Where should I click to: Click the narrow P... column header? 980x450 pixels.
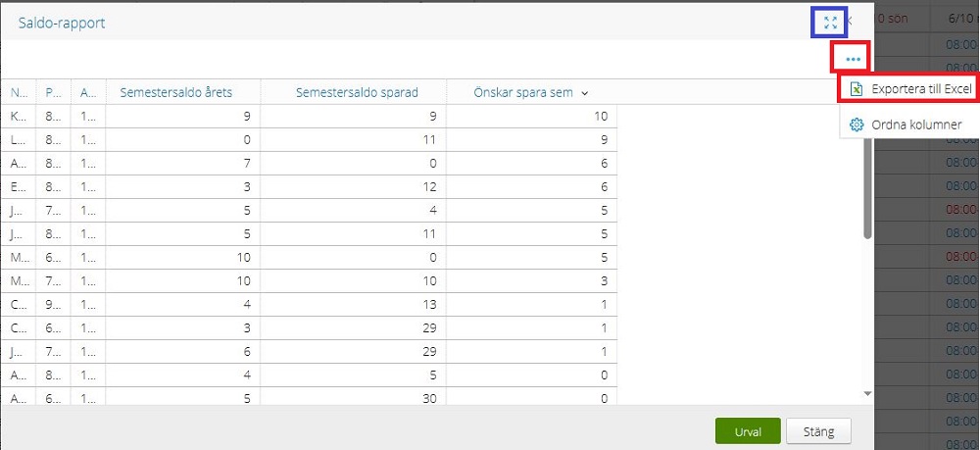53,93
